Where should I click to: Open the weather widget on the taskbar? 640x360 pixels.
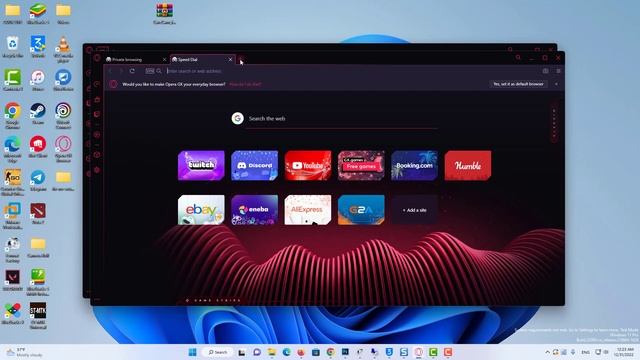(24, 352)
